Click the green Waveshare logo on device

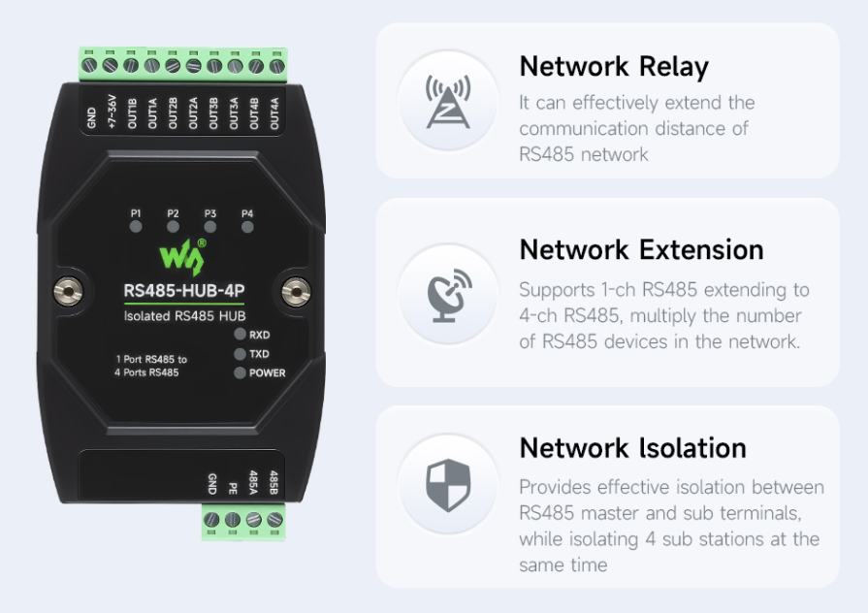click(183, 257)
